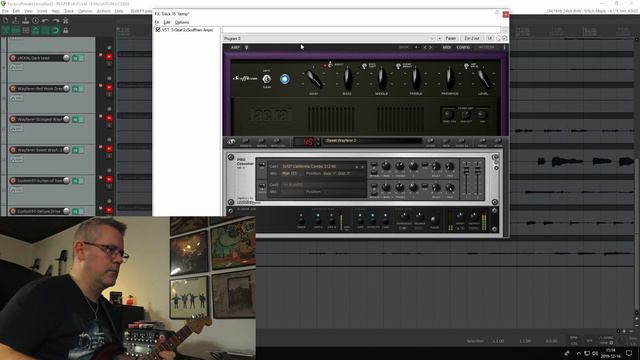This screenshot has height=360, width=640.
Task: Open S-Gear three-dot menu icon
Action: point(504,47)
